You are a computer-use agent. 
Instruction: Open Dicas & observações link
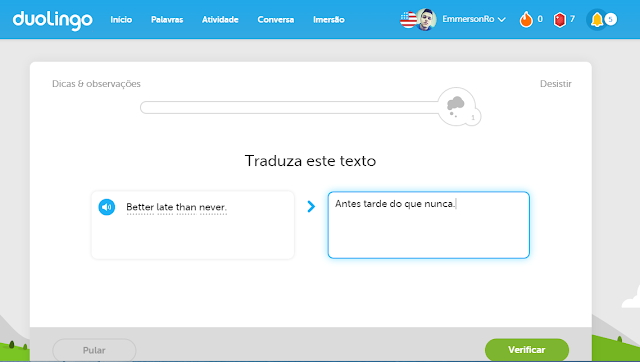click(x=96, y=84)
